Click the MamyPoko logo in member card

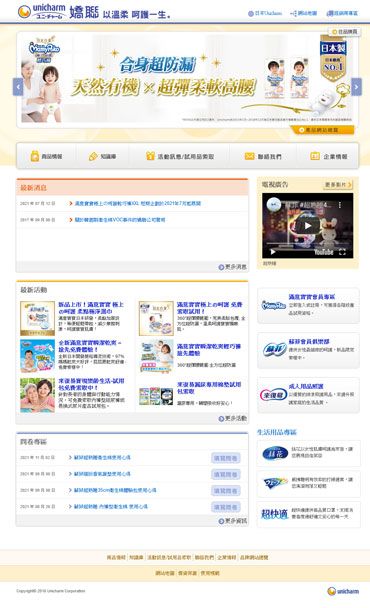(x=273, y=306)
